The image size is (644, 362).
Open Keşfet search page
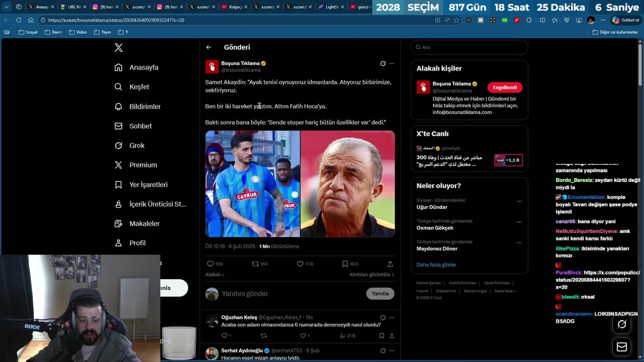(132, 87)
